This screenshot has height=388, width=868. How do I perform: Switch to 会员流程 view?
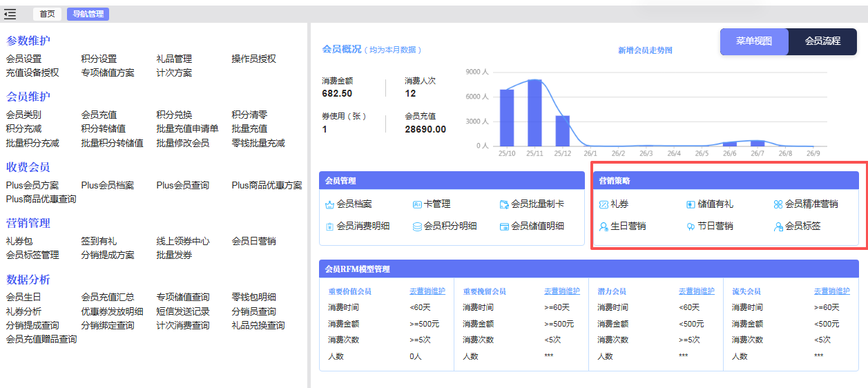click(822, 41)
